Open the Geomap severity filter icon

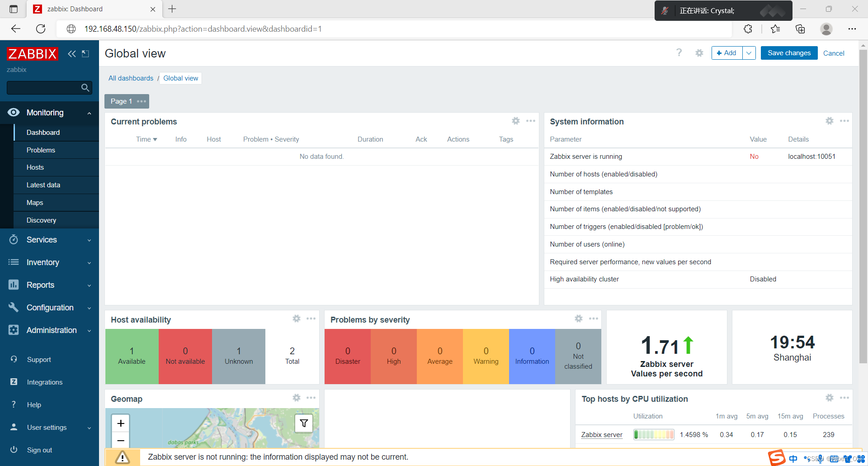tap(304, 423)
